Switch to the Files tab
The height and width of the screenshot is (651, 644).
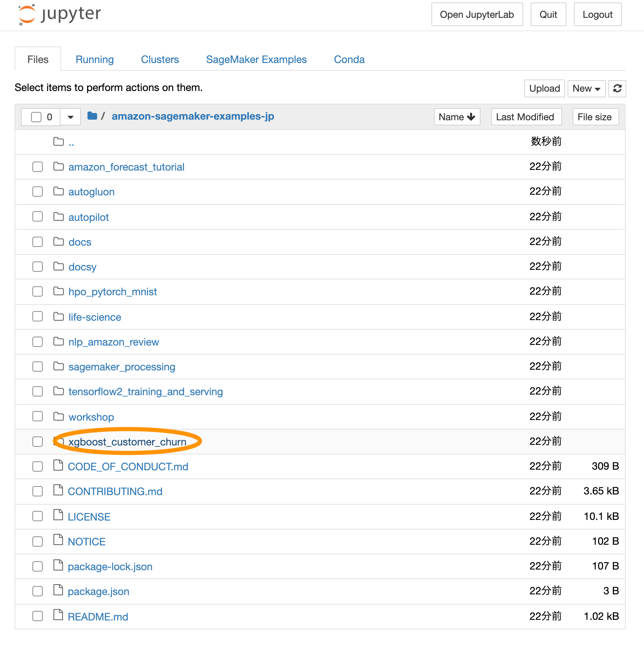click(38, 59)
